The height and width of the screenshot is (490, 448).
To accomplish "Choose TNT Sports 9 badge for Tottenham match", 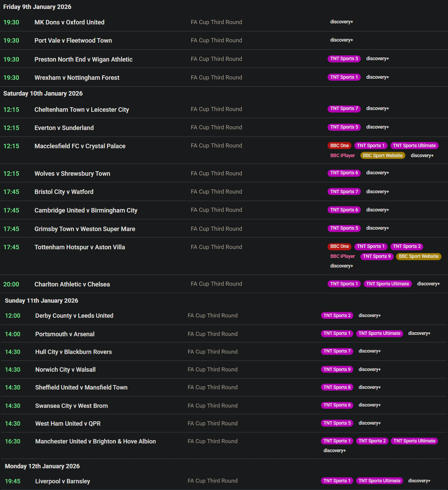I will click(x=377, y=257).
